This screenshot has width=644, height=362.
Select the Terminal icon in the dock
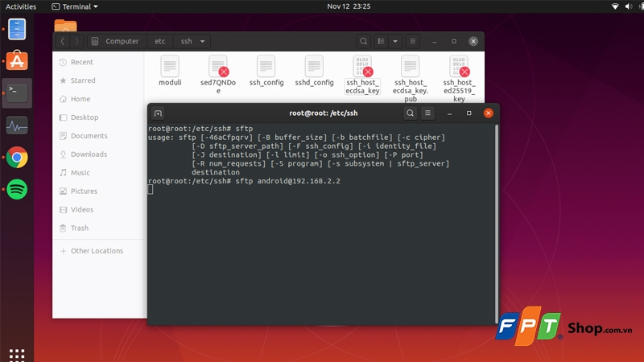pos(17,93)
